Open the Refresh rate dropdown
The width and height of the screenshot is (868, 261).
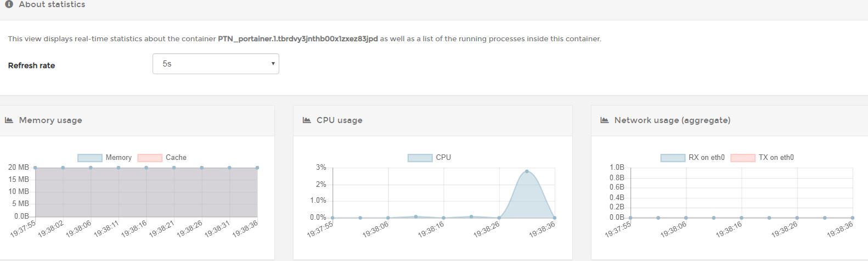216,64
